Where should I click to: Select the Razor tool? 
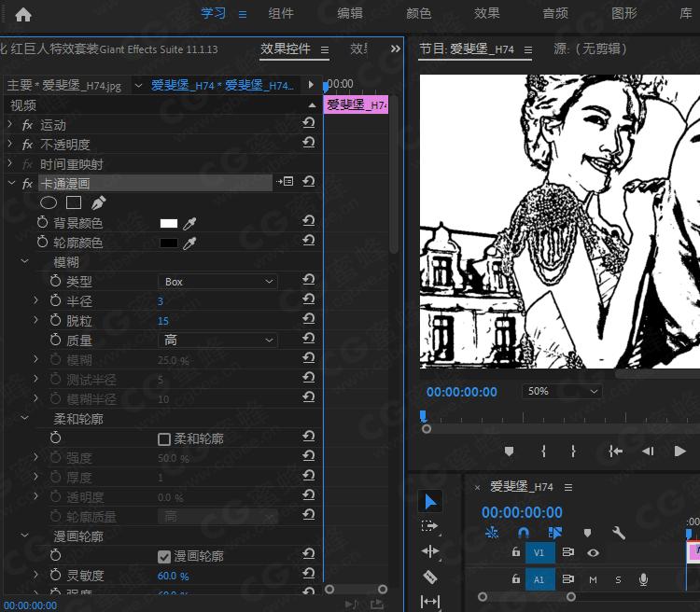click(430, 577)
